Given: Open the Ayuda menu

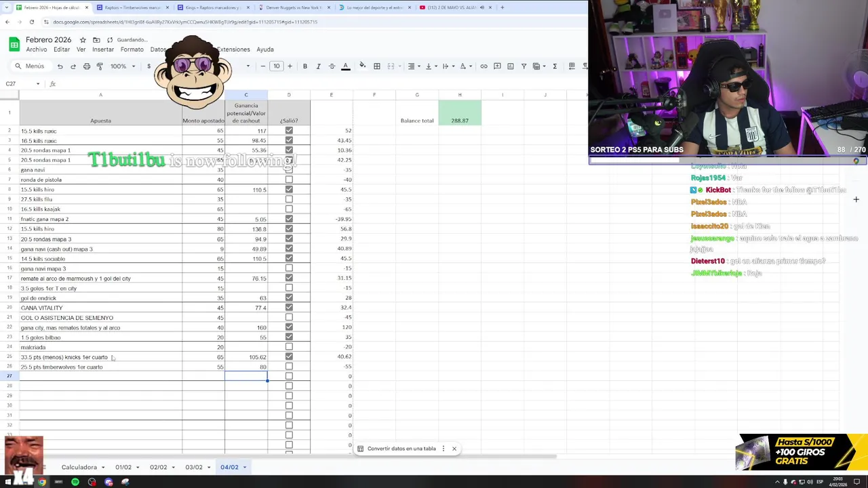Looking at the screenshot, I should pos(265,49).
